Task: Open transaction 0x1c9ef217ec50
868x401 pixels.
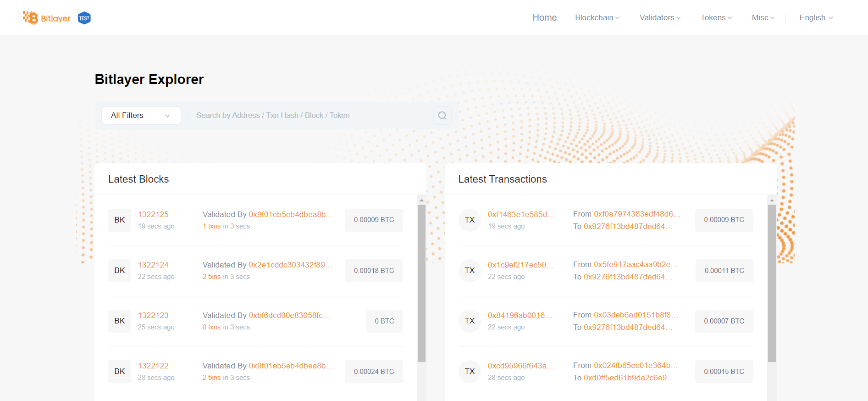Action: [x=521, y=265]
